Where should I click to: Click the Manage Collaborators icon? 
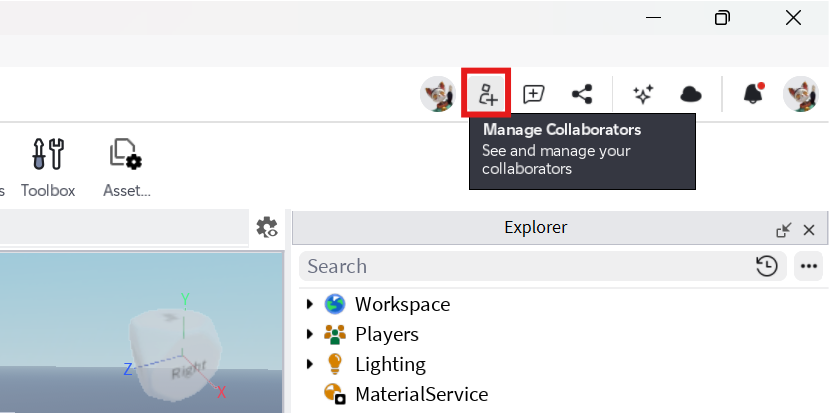click(487, 94)
